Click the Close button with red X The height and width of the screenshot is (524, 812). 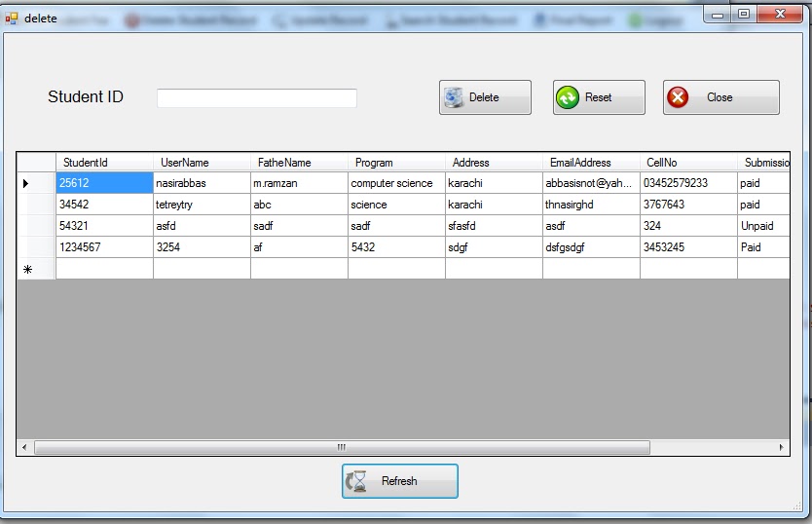coord(721,97)
